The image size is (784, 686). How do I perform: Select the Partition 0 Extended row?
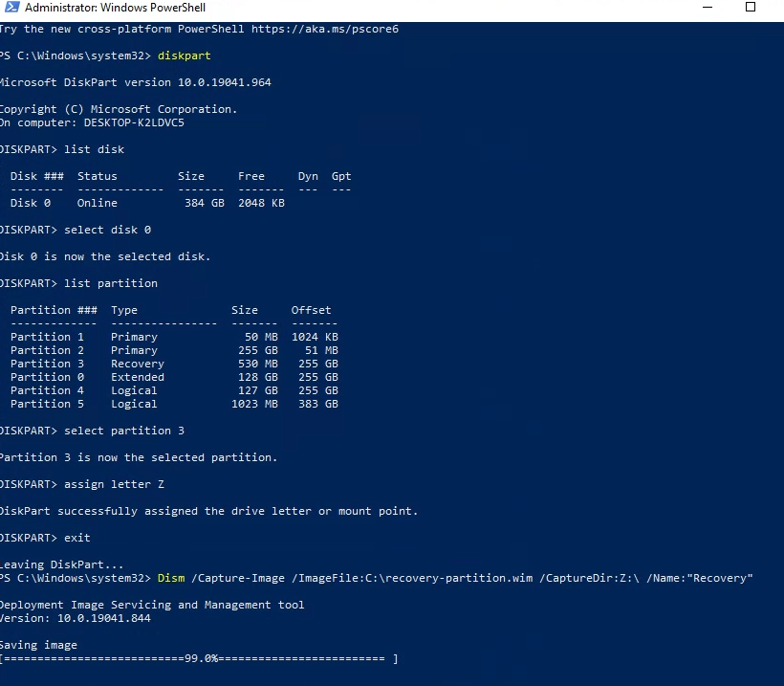click(173, 377)
